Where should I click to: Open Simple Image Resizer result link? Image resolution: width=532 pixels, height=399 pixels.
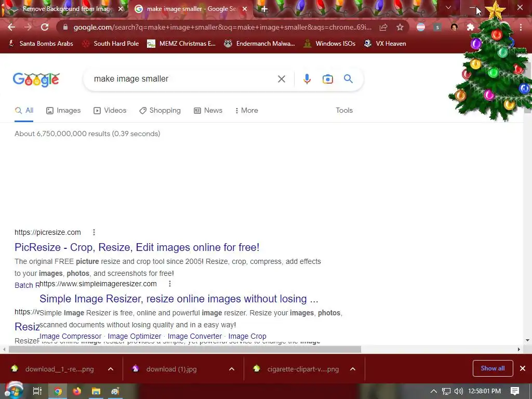click(x=179, y=299)
